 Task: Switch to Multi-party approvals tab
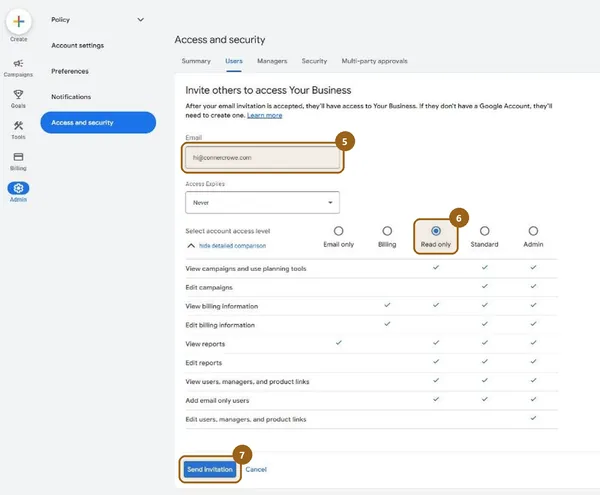pyautogui.click(x=374, y=61)
